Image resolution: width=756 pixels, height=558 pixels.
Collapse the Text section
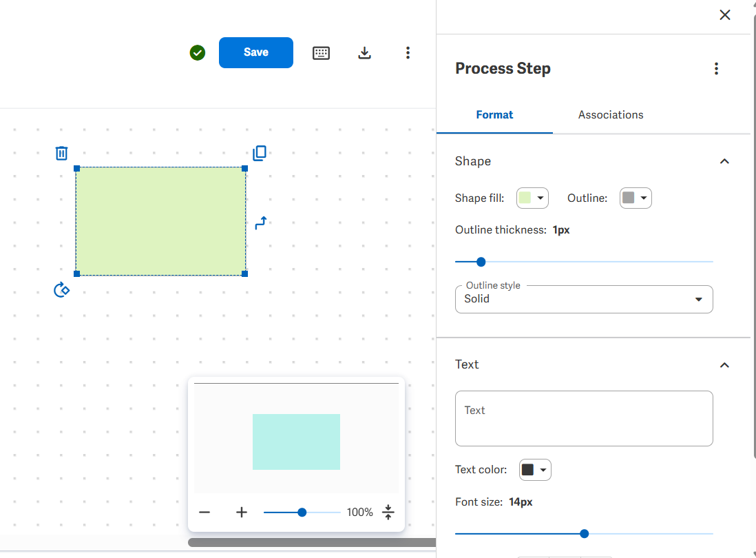coord(724,365)
